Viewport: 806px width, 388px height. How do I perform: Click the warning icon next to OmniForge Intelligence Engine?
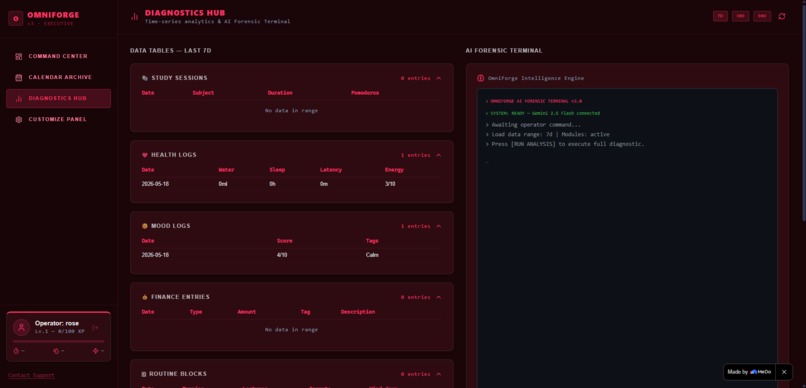[481, 78]
